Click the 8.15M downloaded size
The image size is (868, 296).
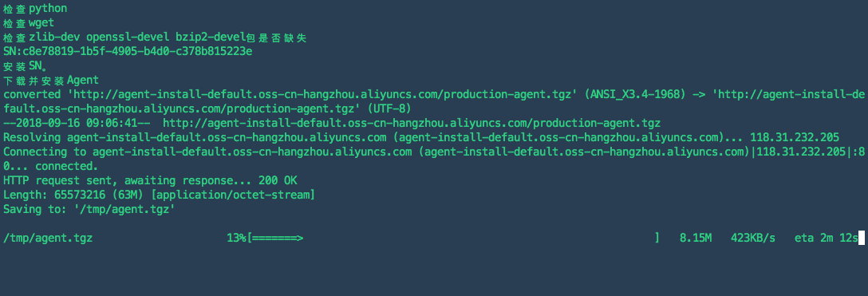696,239
